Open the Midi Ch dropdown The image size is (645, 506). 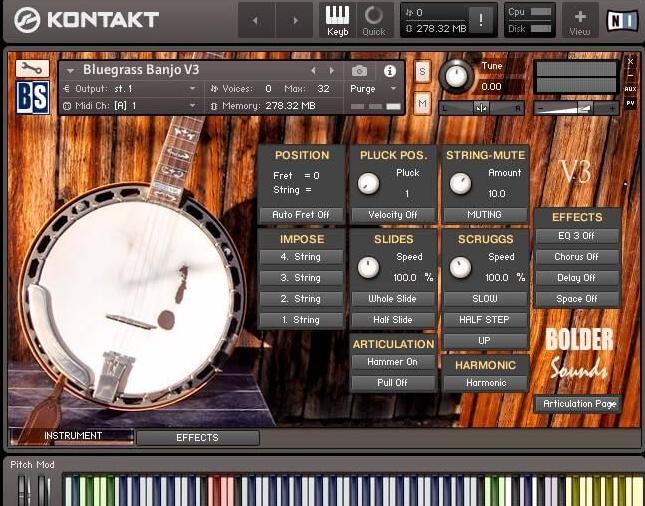point(131,106)
